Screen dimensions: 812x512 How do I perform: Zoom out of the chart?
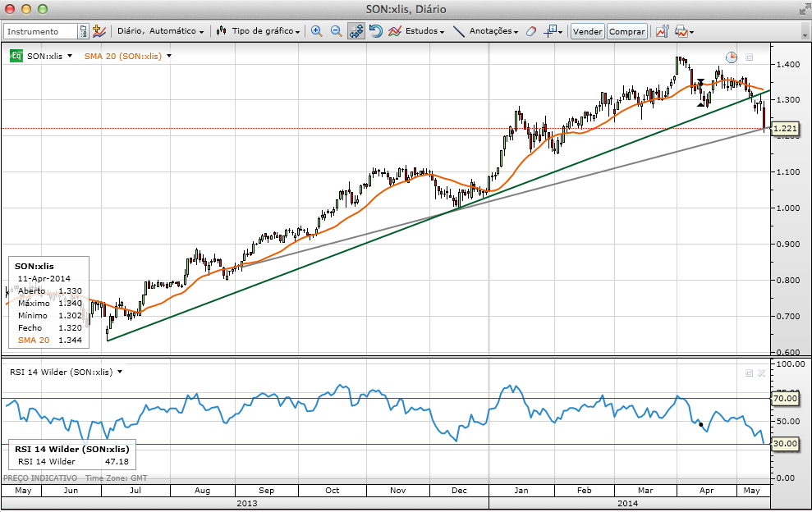point(336,31)
